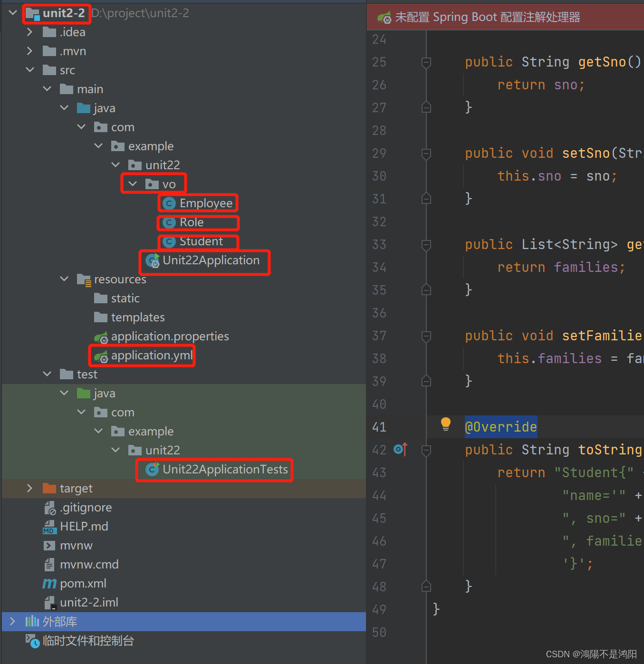Image resolution: width=644 pixels, height=664 pixels.
Task: Fold the getSno method using the line 25 arrow
Action: (x=426, y=62)
